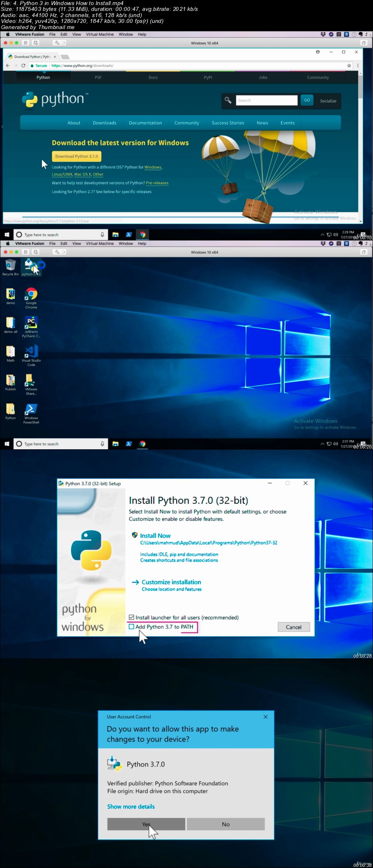
Task: Open the Recycle Bin desktop icon
Action: (x=11, y=267)
